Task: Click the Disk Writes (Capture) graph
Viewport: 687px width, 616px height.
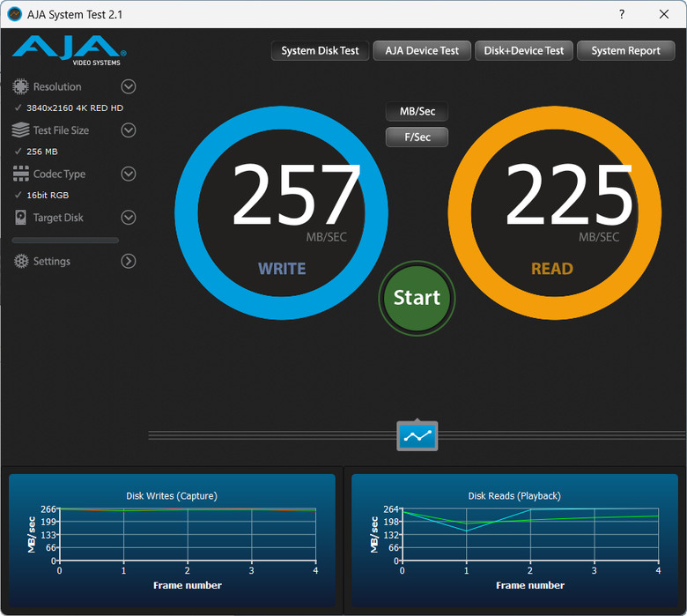Action: click(x=172, y=540)
